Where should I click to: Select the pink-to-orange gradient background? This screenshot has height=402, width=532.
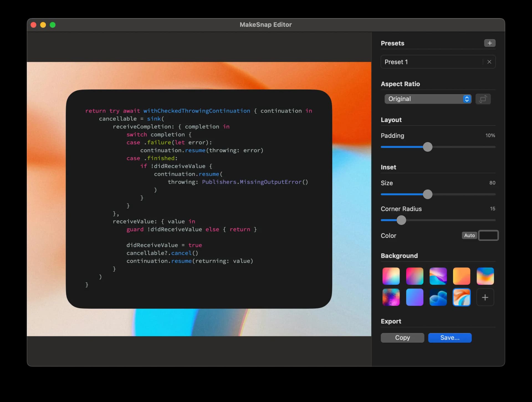(x=391, y=276)
